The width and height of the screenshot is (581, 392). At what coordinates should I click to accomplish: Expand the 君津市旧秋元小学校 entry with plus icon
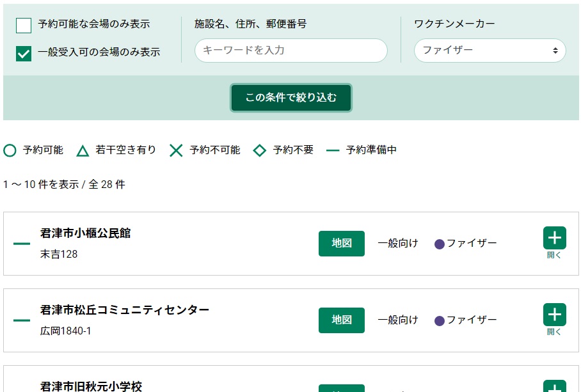(554, 386)
